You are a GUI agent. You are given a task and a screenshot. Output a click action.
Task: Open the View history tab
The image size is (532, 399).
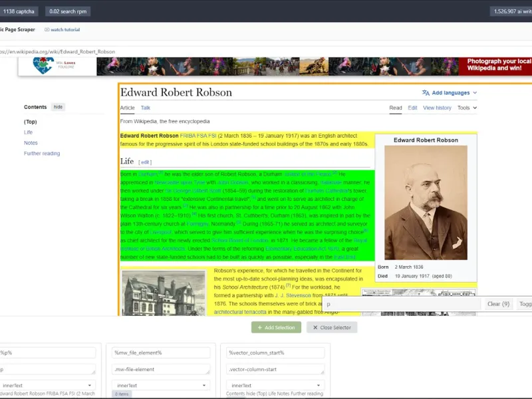coord(437,108)
